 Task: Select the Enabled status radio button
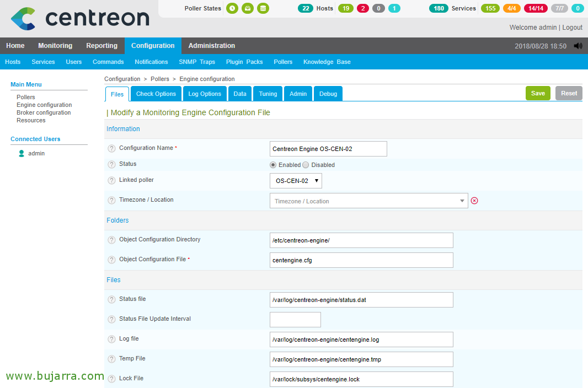tap(273, 165)
